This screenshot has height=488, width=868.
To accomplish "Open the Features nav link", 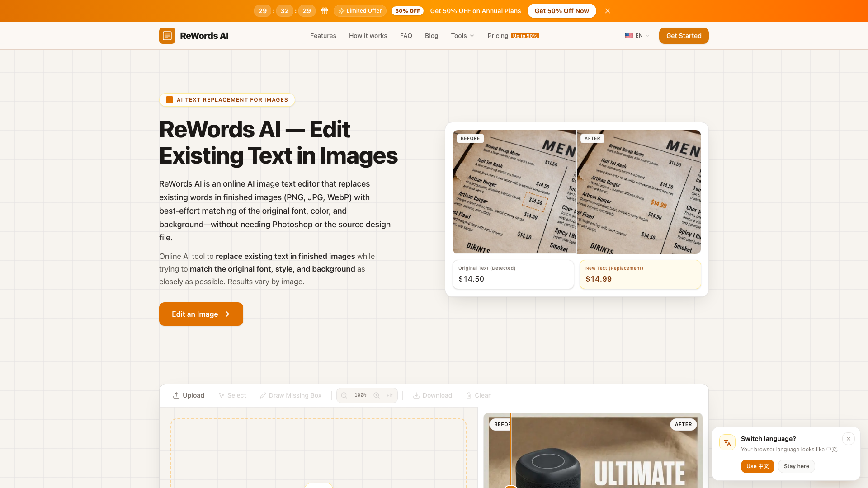I will tap(323, 36).
